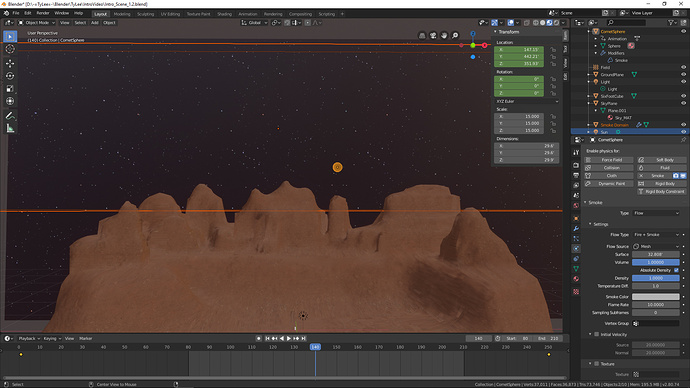Image resolution: width=690 pixels, height=388 pixels.
Task: Enable smoke Texture checkbox
Action: click(597, 364)
